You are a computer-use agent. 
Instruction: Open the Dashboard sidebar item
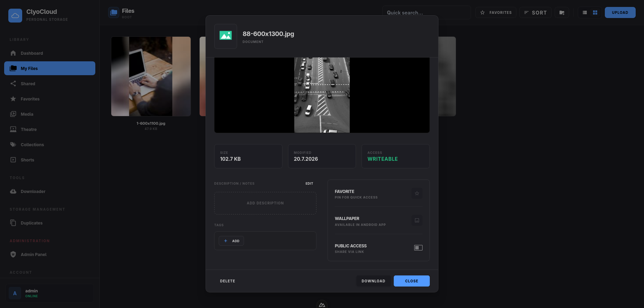[50, 53]
